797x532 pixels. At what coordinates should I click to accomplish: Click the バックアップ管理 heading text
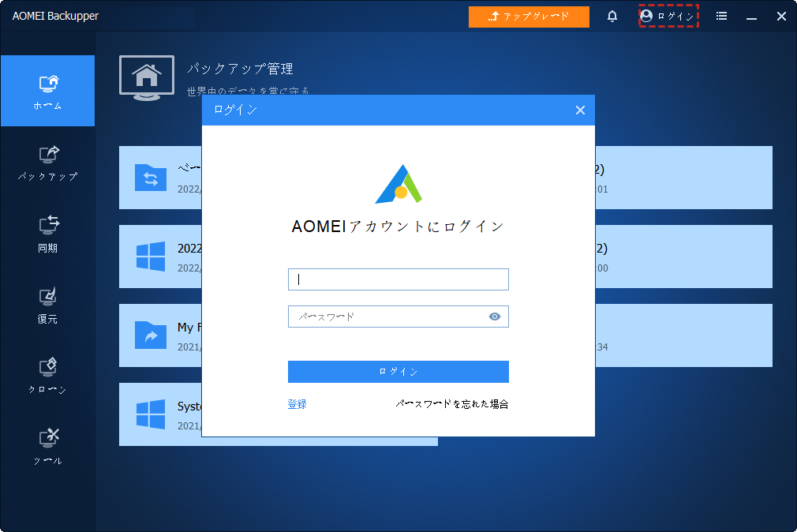pyautogui.click(x=240, y=69)
